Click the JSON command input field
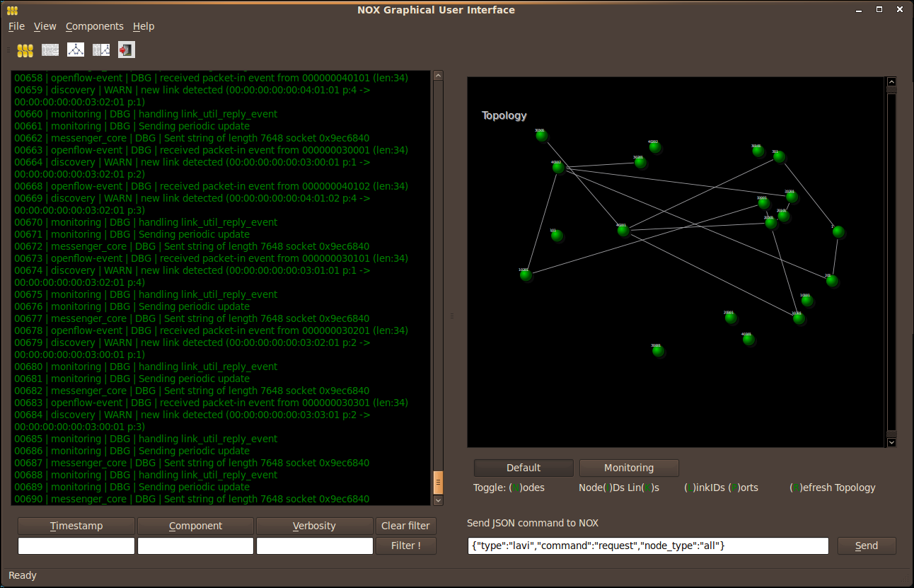 pyautogui.click(x=648, y=546)
